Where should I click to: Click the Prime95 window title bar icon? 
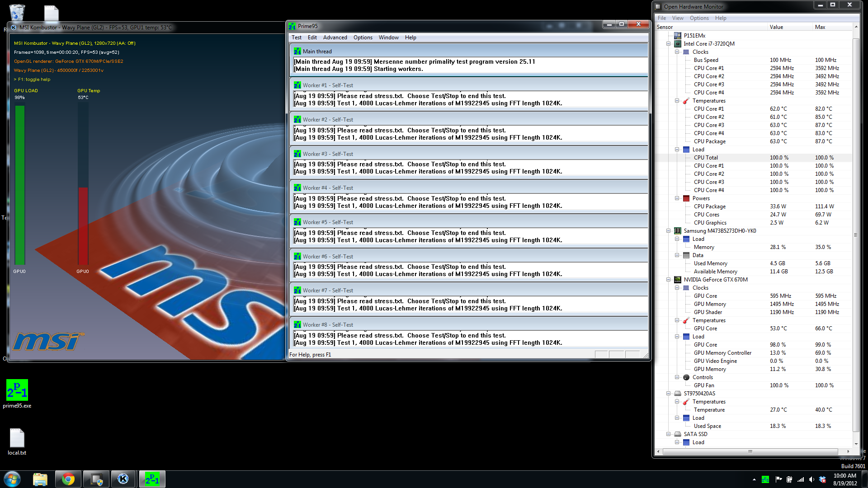(x=292, y=26)
